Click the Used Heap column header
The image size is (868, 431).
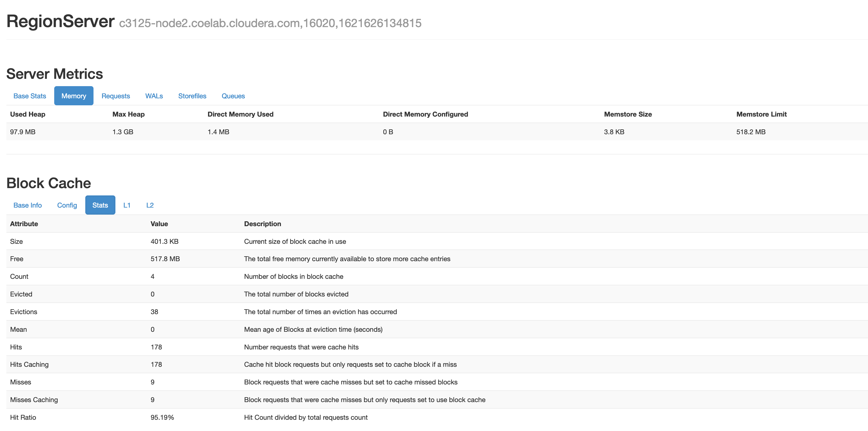click(x=28, y=114)
